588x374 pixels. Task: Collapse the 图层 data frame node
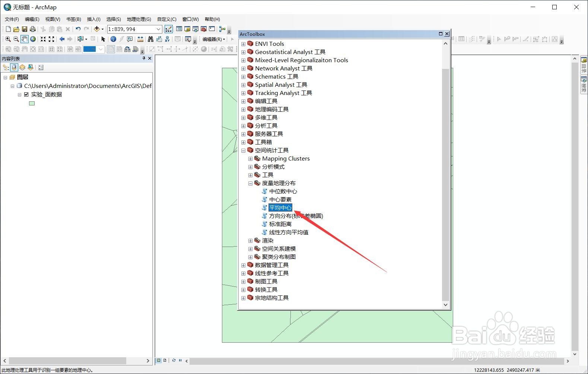click(x=5, y=77)
